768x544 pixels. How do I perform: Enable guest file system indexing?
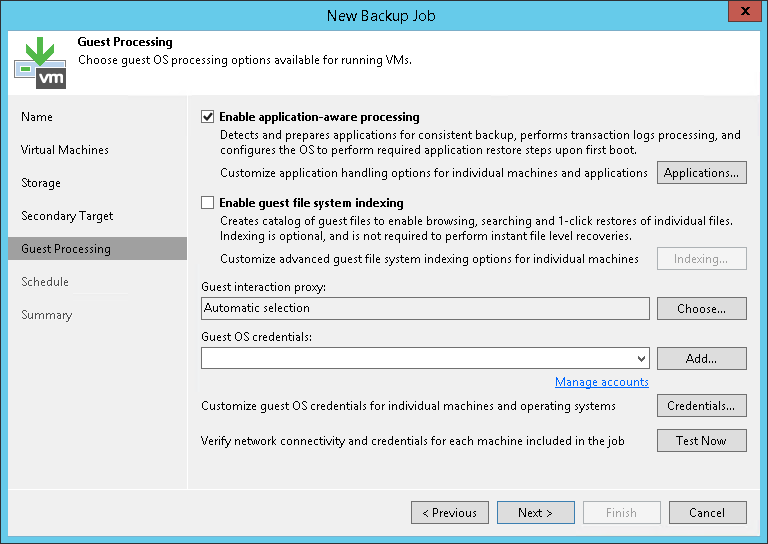click(208, 202)
